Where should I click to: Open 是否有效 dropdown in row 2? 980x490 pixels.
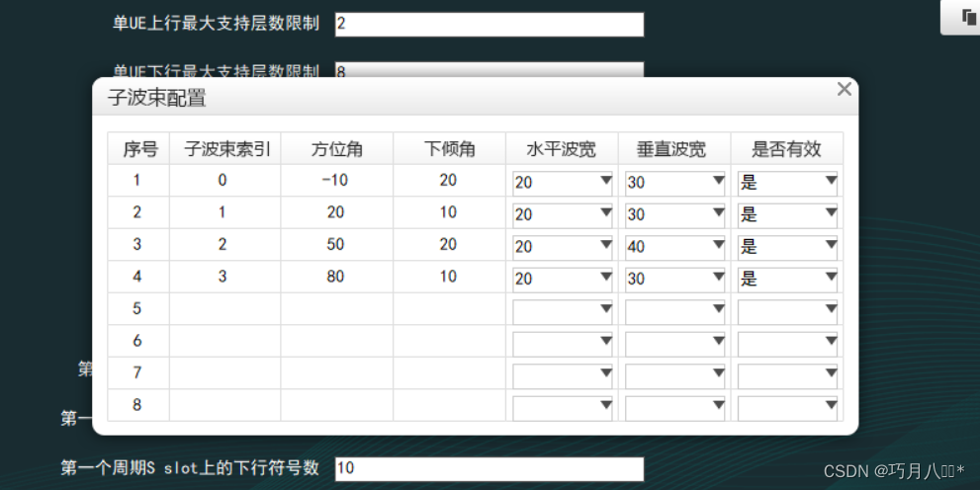787,214
